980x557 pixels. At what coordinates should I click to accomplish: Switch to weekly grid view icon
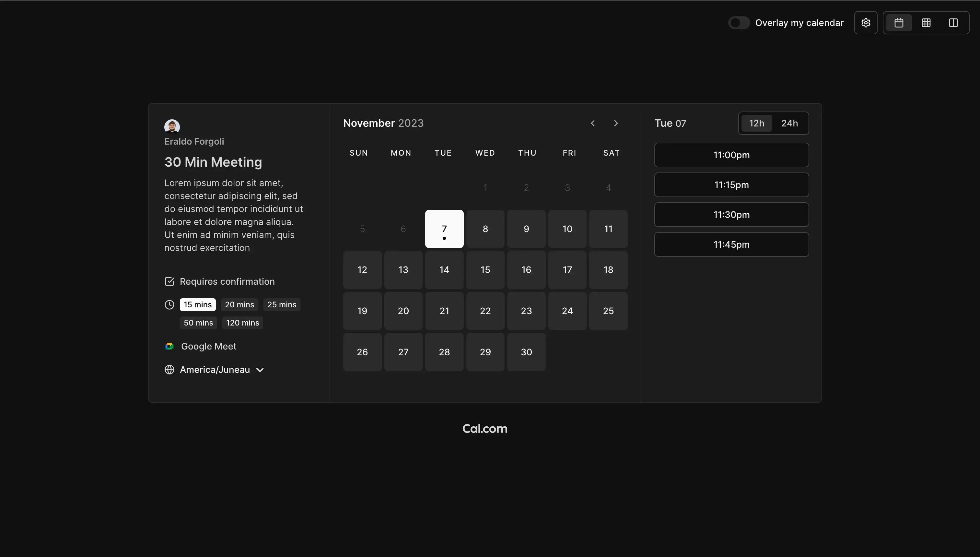click(926, 23)
